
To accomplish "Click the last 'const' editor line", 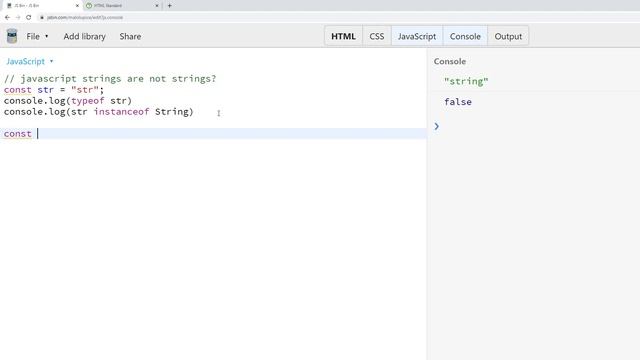I will [x=213, y=133].
